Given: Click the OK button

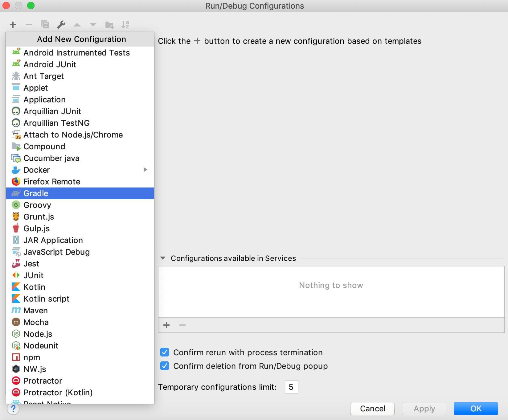Looking at the screenshot, I should (x=476, y=409).
